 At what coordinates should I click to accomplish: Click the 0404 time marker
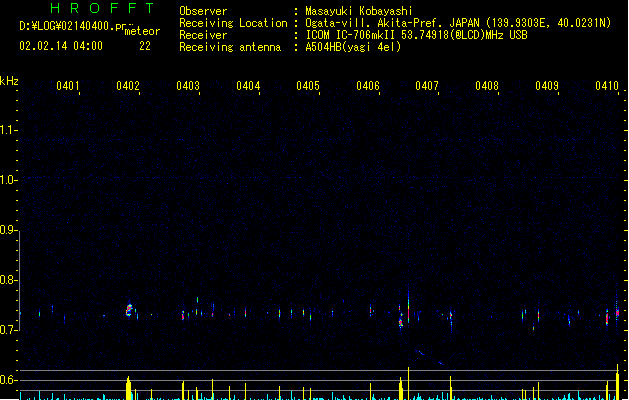[x=248, y=86]
